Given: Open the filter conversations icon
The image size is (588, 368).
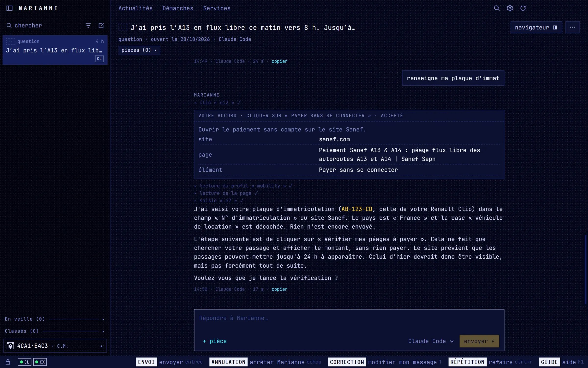Looking at the screenshot, I should (88, 26).
